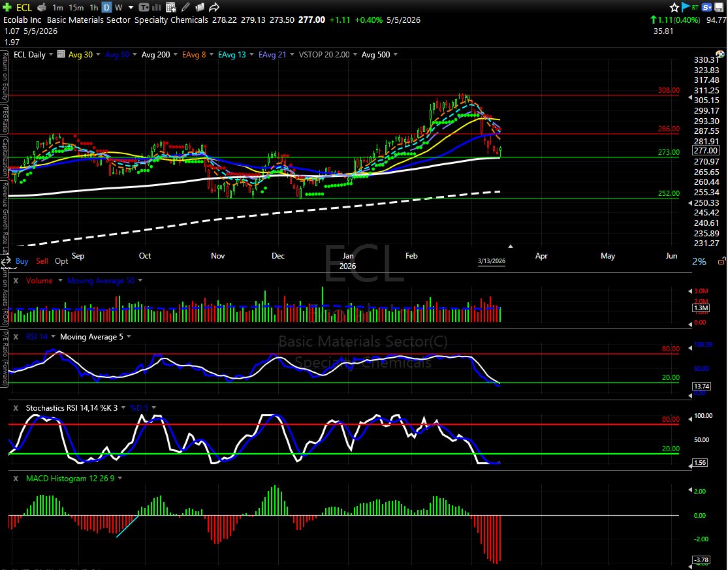This screenshot has height=570, width=728.
Task: Close the RSI 14 pane with its X
Action: 16,336
